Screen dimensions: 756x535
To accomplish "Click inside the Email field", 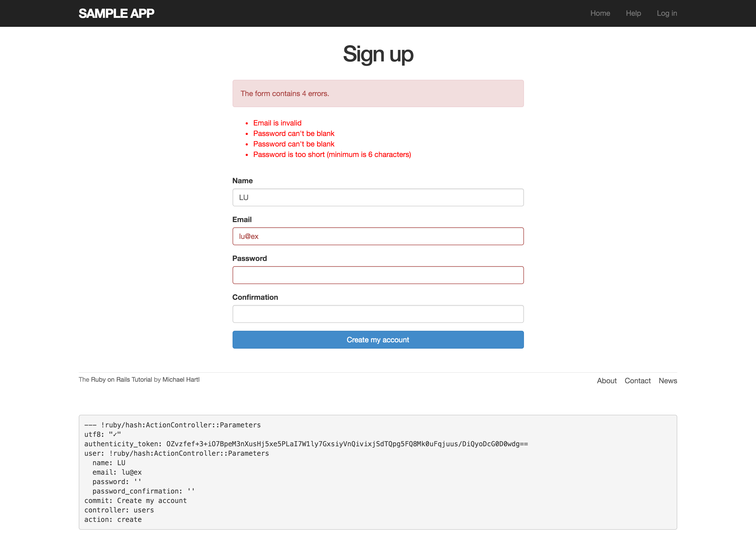I will (x=378, y=236).
